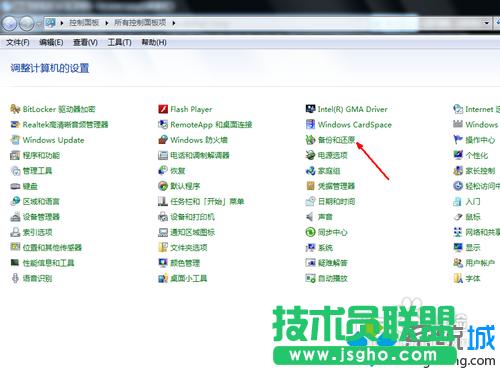Click the 默认程序 icon
This screenshot has height=371, width=500.
163,186
